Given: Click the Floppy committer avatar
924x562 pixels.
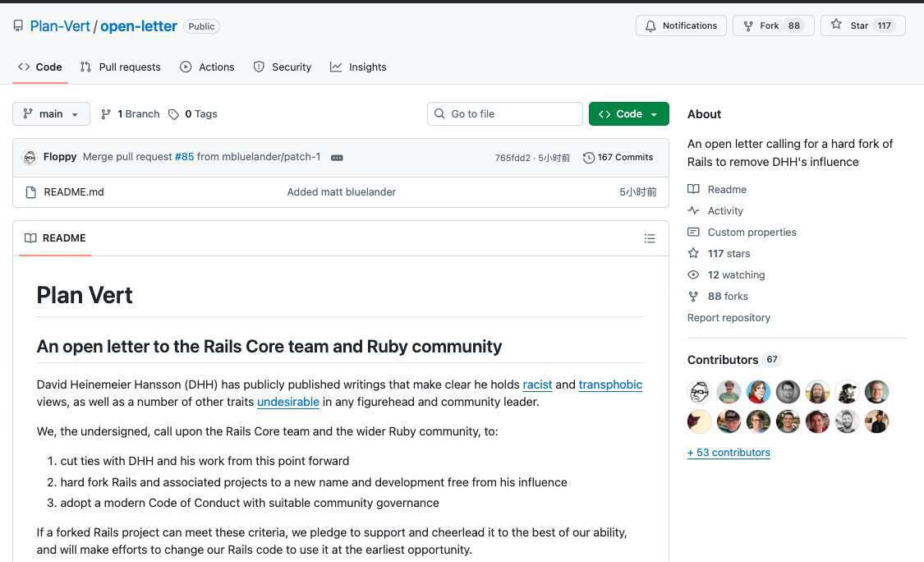Looking at the screenshot, I should [x=30, y=158].
